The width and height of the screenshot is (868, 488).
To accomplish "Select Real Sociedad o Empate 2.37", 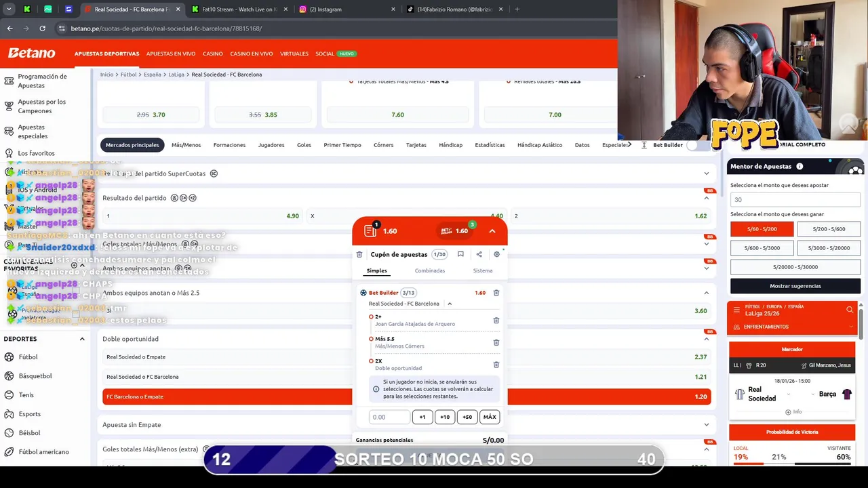I will [x=407, y=357].
